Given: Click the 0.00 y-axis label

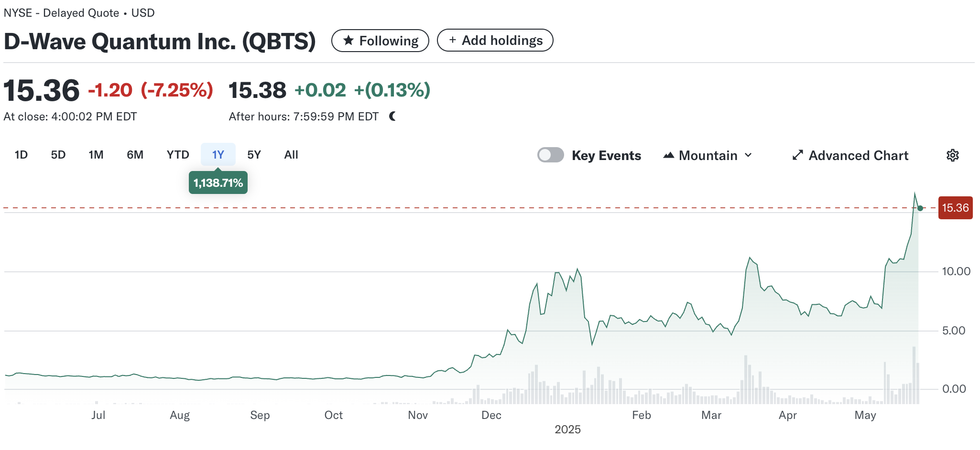Looking at the screenshot, I should click(x=954, y=389).
